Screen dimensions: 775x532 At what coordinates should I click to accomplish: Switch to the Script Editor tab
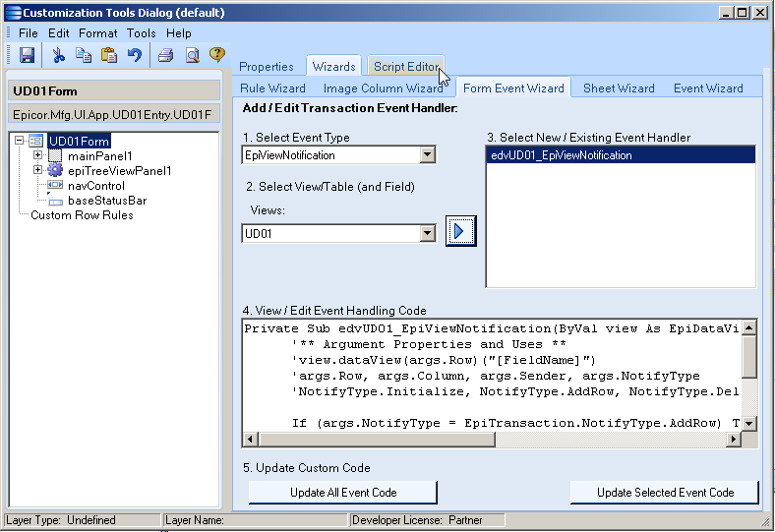406,66
